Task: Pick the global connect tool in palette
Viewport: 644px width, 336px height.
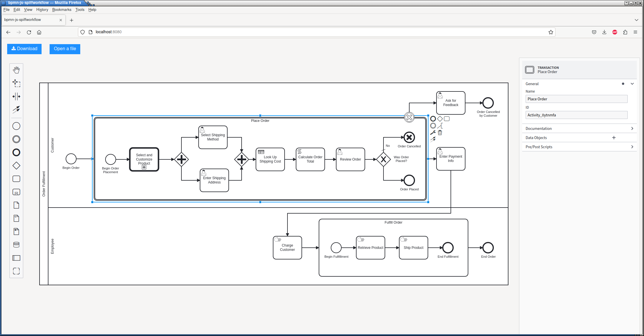Action: (x=16, y=110)
